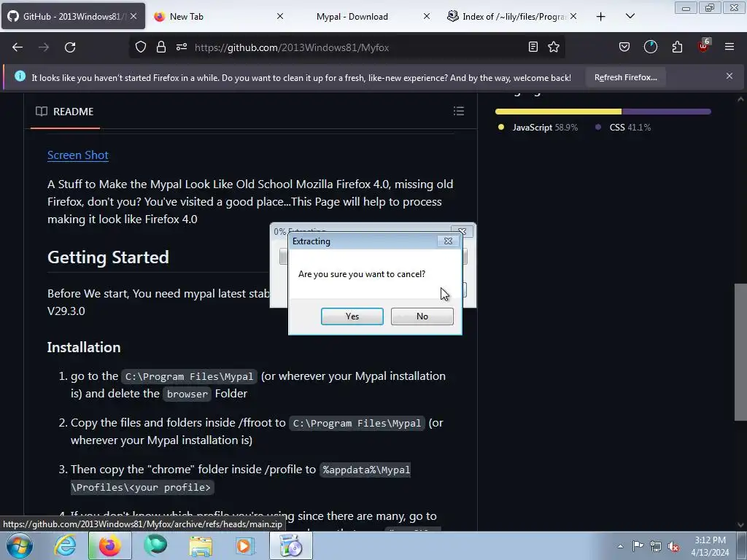Open clock showing 3:12 PM
Viewport: 747px width, 560px height.
point(710,546)
